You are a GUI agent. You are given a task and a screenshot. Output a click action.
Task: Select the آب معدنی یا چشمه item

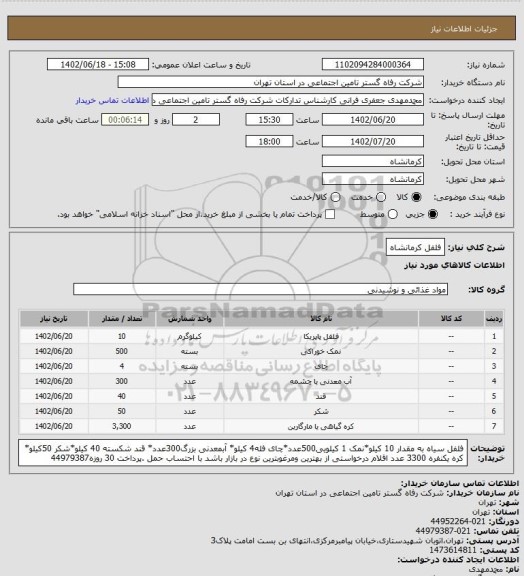click(321, 381)
